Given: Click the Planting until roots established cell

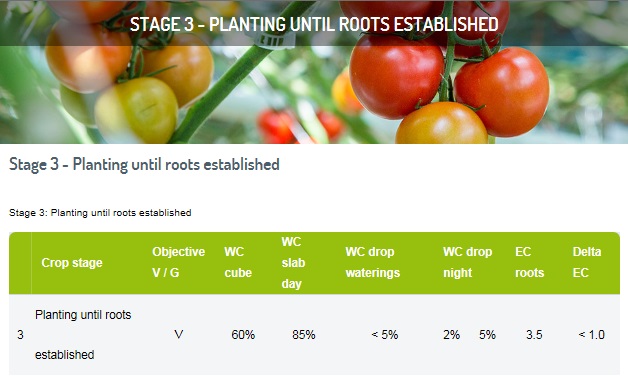Looking at the screenshot, I should pos(83,335).
